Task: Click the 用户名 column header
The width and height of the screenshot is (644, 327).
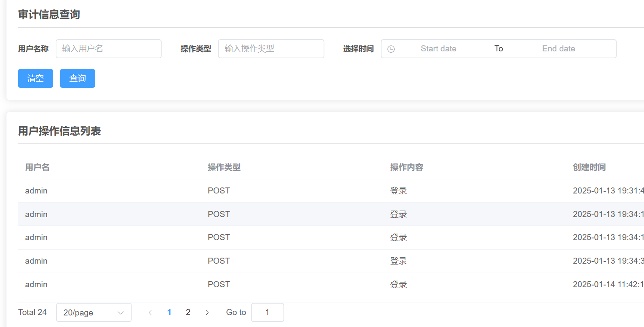Action: pyautogui.click(x=38, y=167)
